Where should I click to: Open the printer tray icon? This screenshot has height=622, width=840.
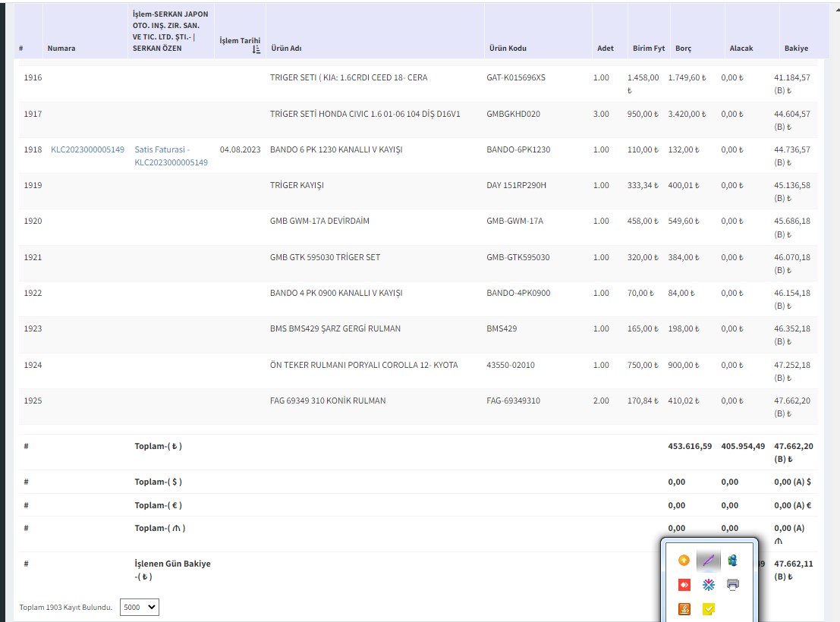click(x=732, y=585)
